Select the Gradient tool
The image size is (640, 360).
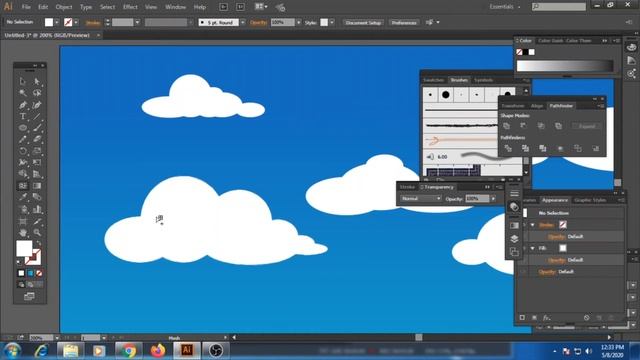click(37, 186)
